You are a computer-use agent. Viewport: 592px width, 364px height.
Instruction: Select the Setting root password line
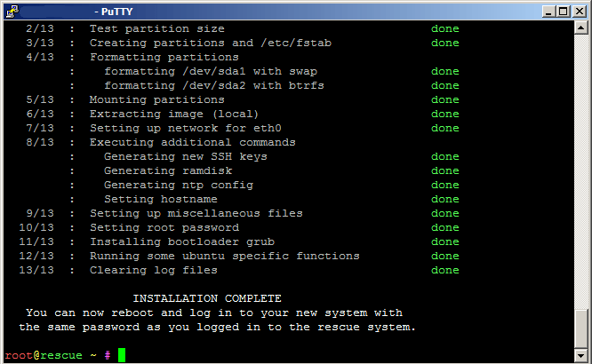coord(164,227)
